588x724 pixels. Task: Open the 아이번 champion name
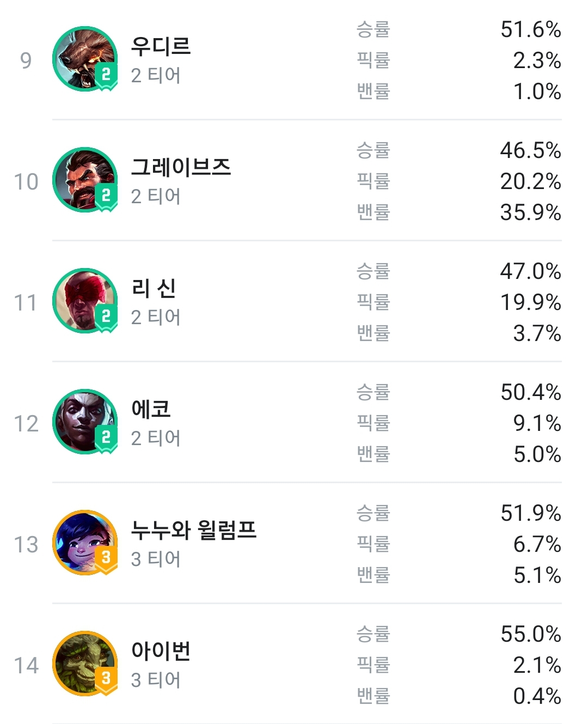tap(161, 651)
